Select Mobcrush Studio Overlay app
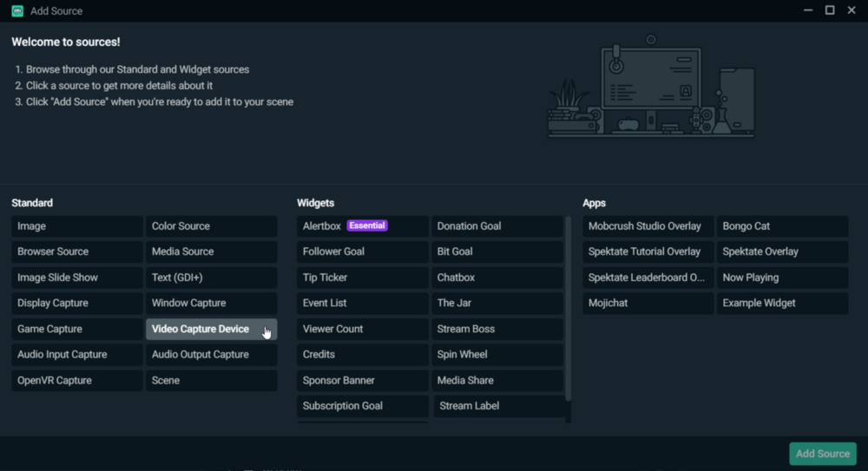 coord(648,226)
